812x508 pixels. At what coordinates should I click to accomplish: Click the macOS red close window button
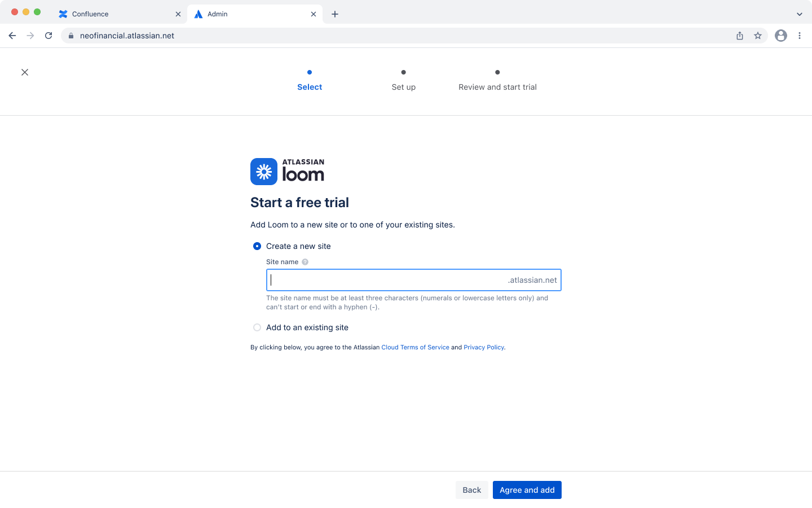point(15,12)
